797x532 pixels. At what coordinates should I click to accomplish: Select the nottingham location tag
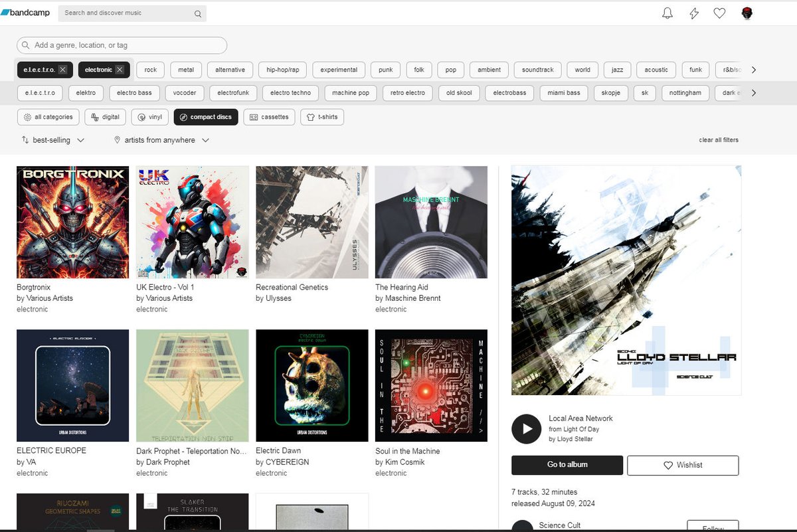click(x=685, y=93)
